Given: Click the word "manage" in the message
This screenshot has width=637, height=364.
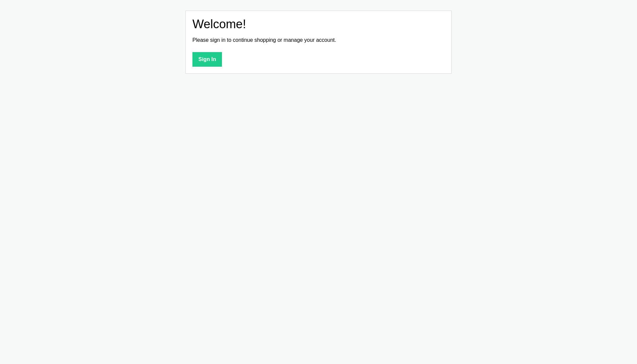Looking at the screenshot, I should [x=293, y=40].
